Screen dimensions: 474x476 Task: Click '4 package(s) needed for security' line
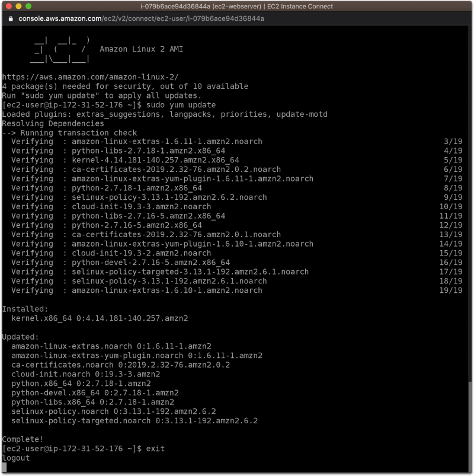point(125,86)
